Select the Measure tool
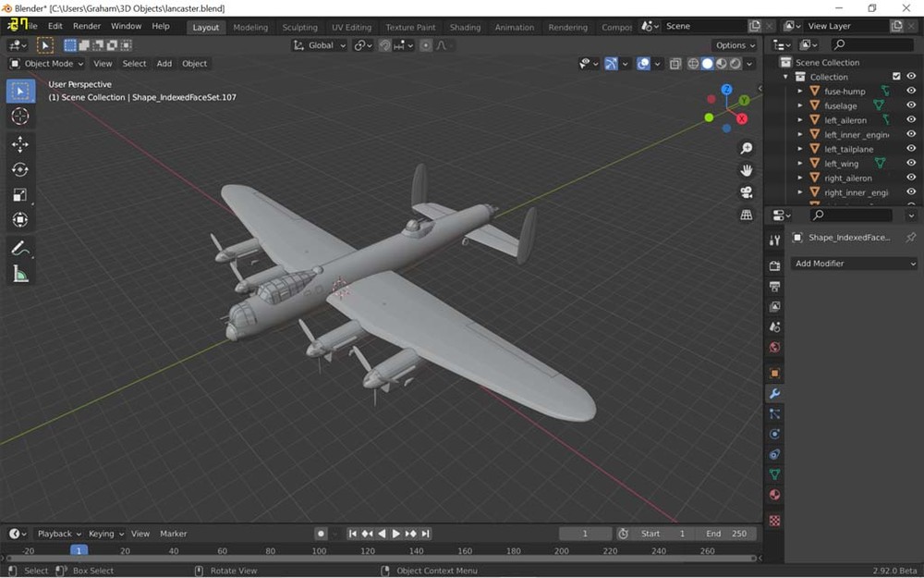This screenshot has width=924, height=578. pos(20,273)
